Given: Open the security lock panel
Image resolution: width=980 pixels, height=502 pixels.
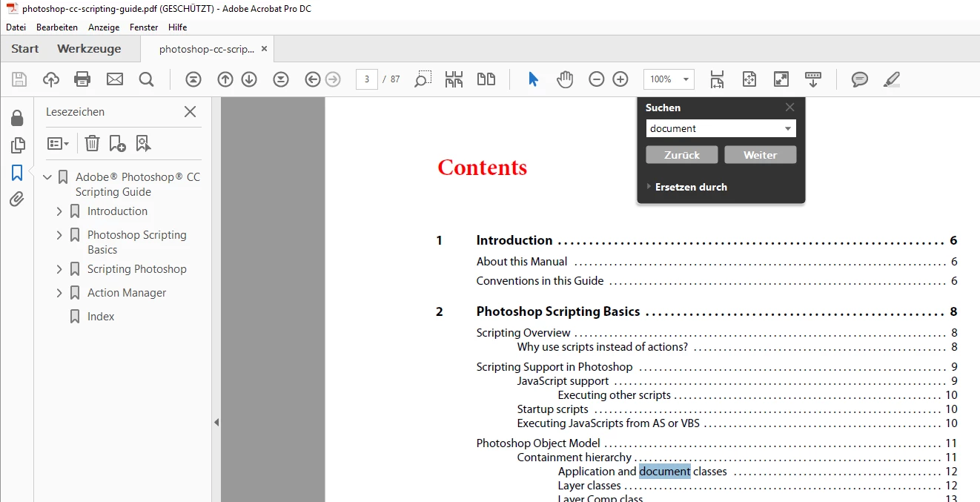Looking at the screenshot, I should pos(17,119).
